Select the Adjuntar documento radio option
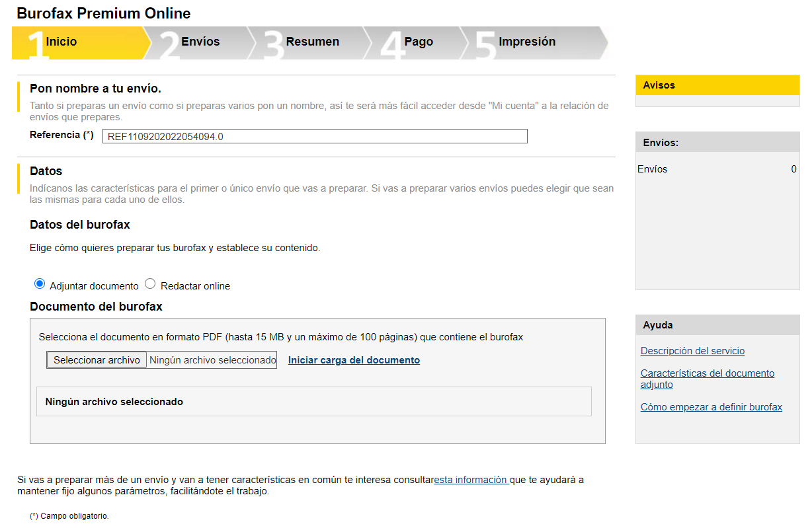The image size is (812, 528). [40, 284]
